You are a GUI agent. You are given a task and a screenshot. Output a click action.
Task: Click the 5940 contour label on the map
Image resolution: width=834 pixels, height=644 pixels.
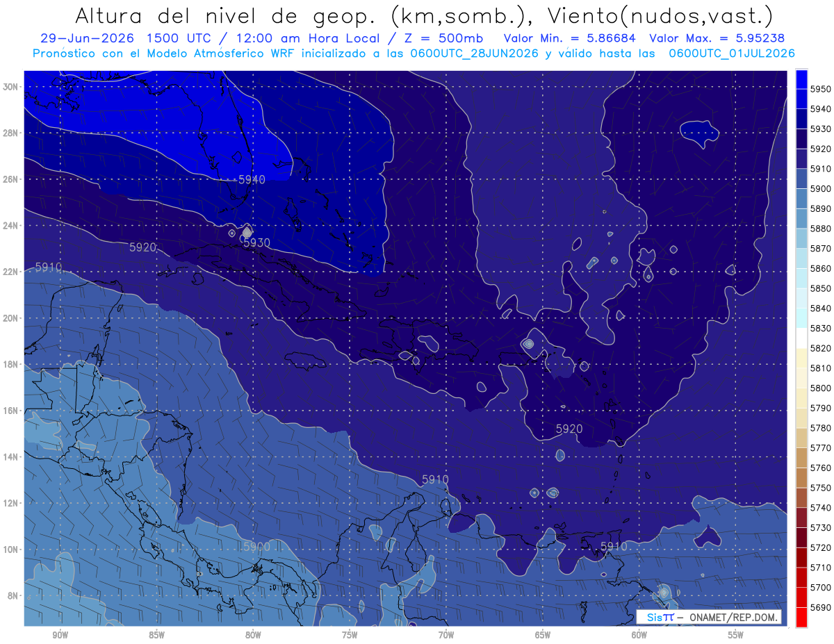[x=252, y=179]
